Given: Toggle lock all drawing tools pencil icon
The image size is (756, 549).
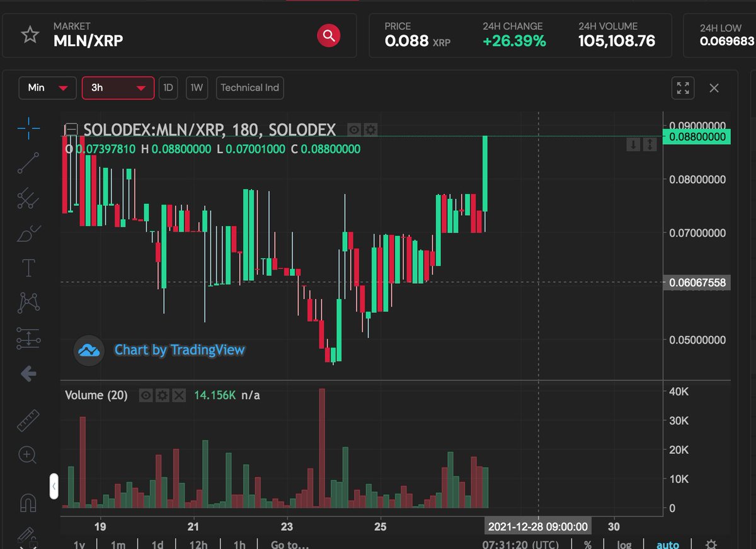Looking at the screenshot, I should (26, 535).
